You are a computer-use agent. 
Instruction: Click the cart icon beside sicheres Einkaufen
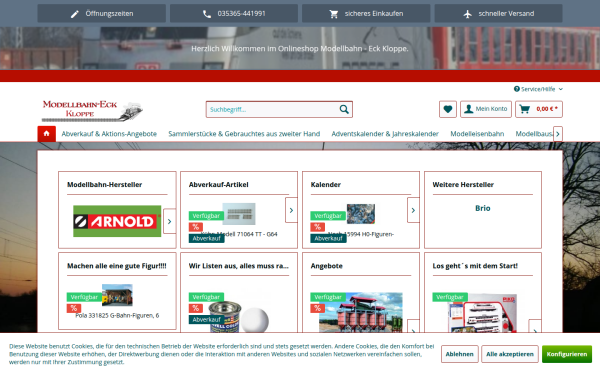coord(334,14)
